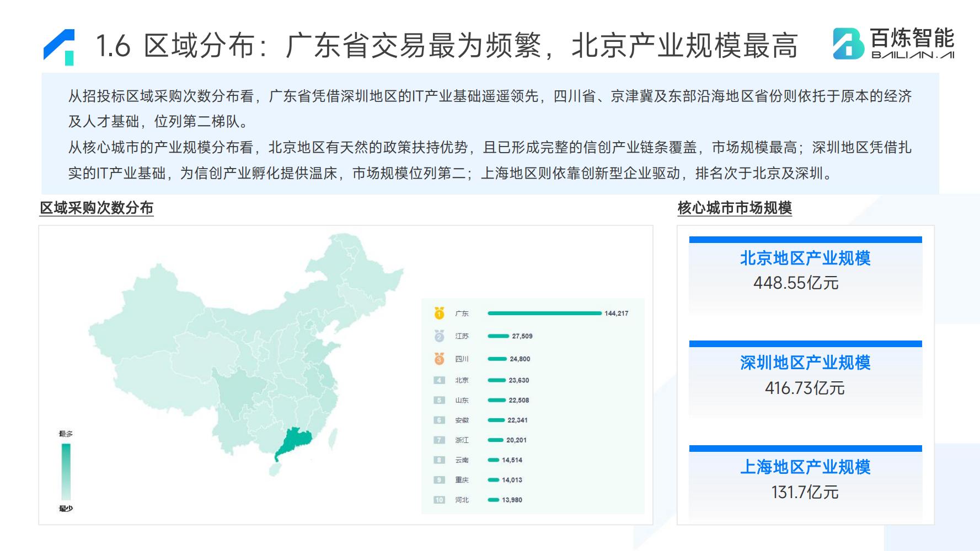Click the 云南 bar showing 14,514

[494, 460]
